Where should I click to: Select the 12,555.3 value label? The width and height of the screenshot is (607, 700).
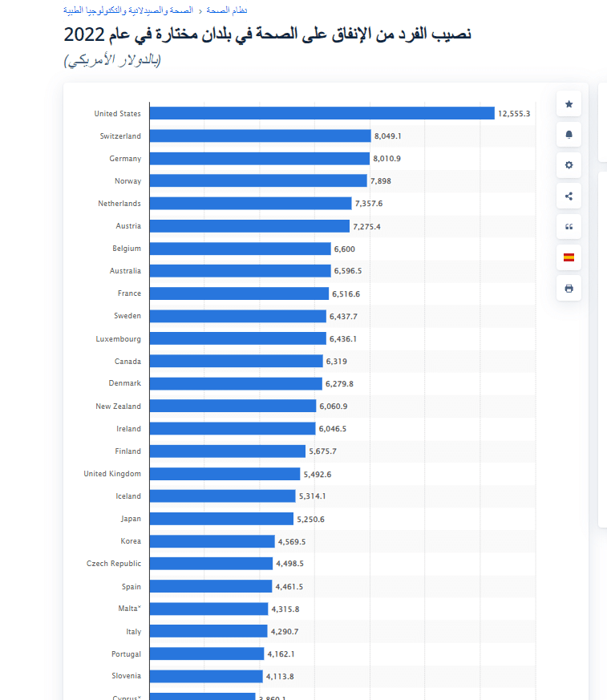tap(514, 113)
